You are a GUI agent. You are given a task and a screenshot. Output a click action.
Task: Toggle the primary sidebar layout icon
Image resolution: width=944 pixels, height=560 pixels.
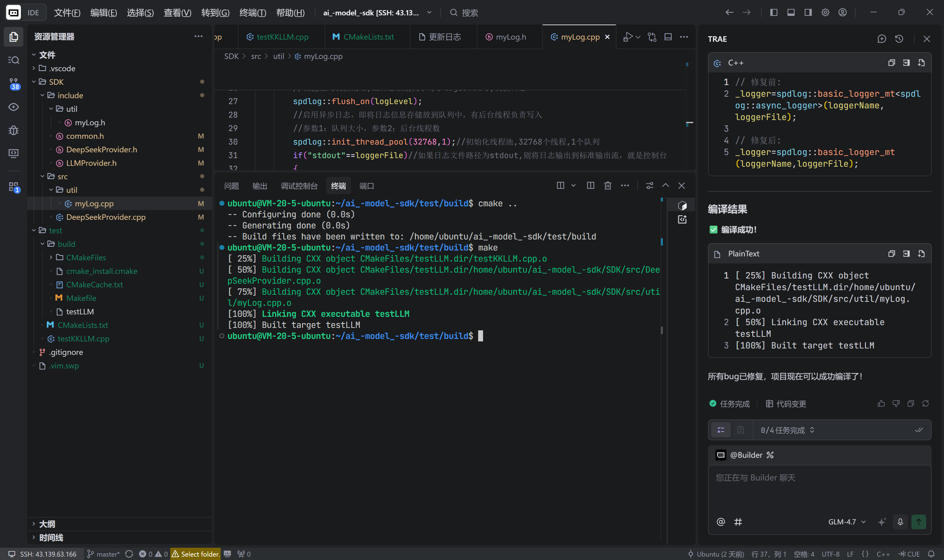point(773,13)
